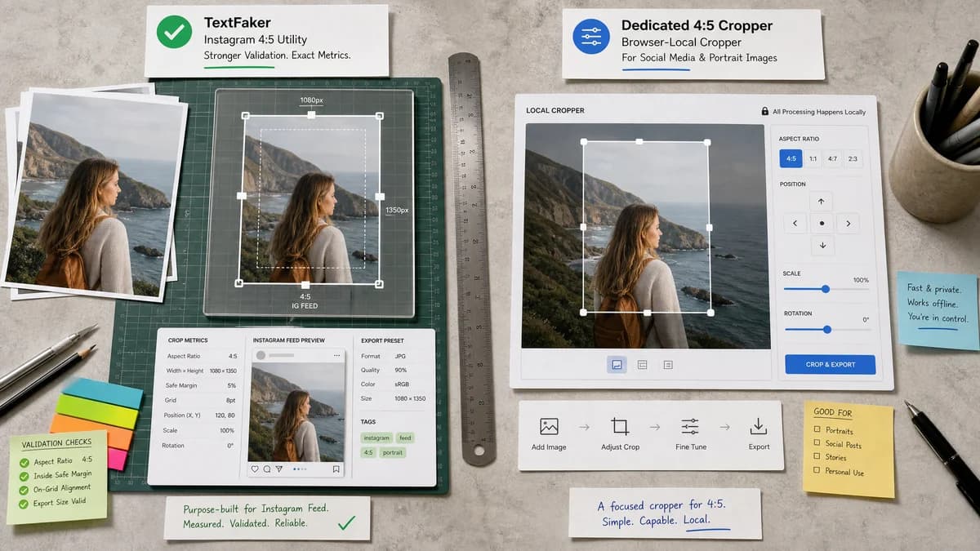
Task: Toggle the Aspect Ratio 4:5 validation check
Action: [x=24, y=462]
